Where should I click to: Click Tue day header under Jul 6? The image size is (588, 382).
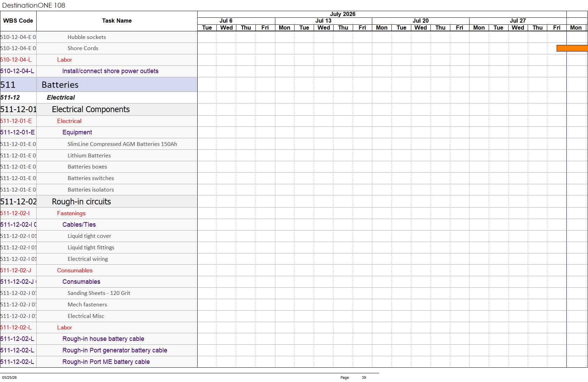point(207,28)
